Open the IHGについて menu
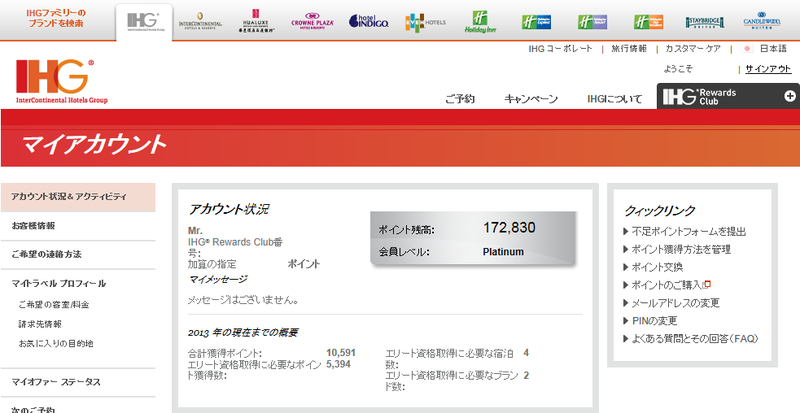 [615, 99]
